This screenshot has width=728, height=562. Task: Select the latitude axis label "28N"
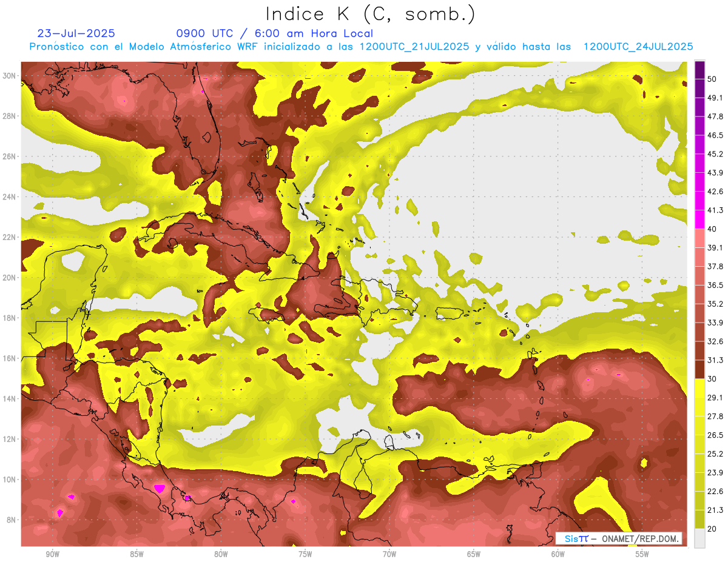(x=9, y=116)
